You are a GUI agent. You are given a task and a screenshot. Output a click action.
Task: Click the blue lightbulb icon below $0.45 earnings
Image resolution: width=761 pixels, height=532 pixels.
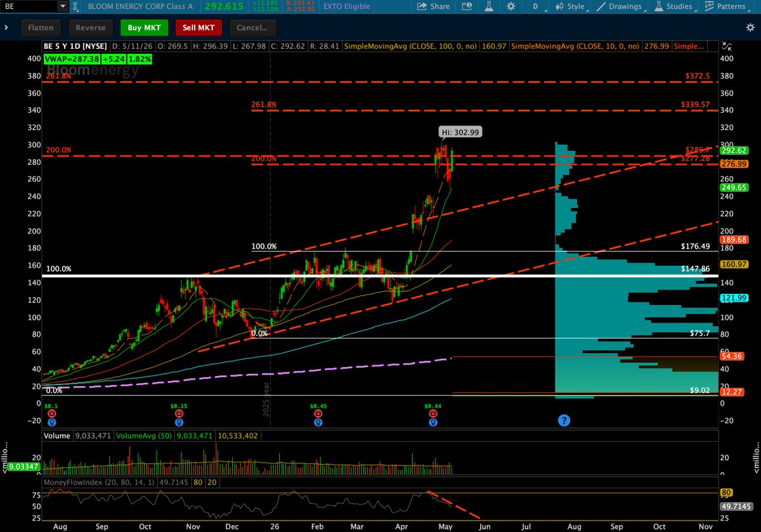(318, 422)
